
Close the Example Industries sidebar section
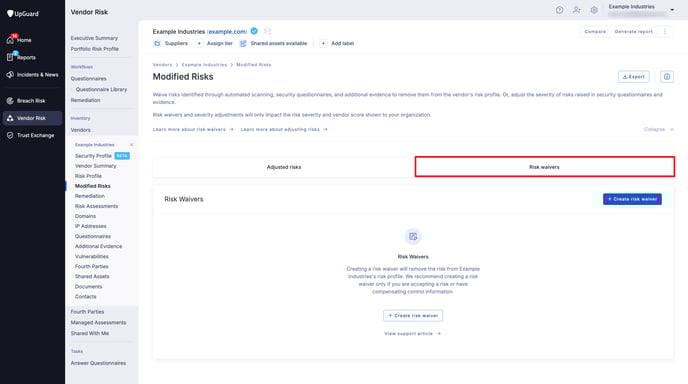pyautogui.click(x=132, y=145)
